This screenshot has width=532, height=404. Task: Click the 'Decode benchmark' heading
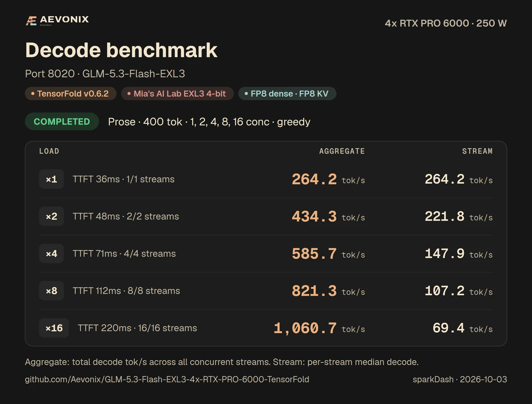(x=121, y=50)
